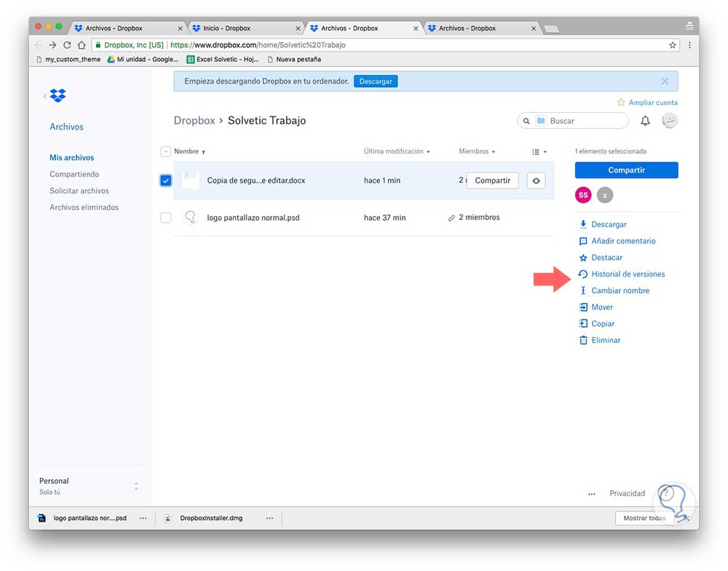The image size is (728, 571).
Task: Check the logo pantallazo normal.psd checkbox
Action: pos(166,218)
